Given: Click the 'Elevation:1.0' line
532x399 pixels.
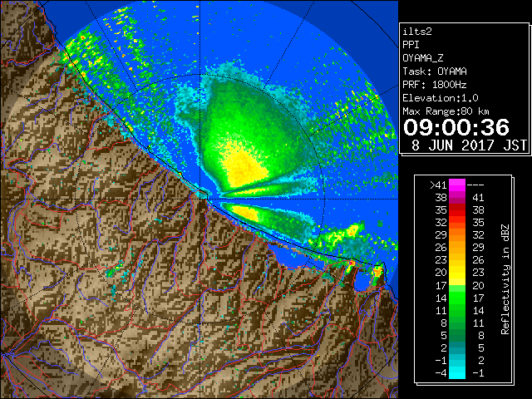Looking at the screenshot, I should [441, 98].
